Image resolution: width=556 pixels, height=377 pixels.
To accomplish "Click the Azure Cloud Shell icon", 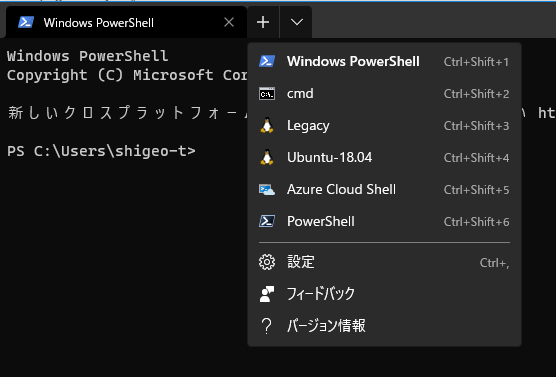I will click(267, 189).
